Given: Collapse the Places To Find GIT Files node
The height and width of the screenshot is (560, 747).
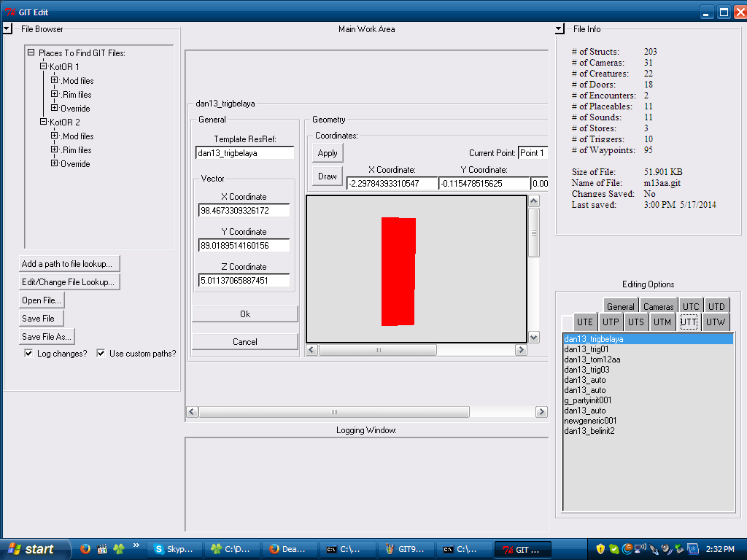Looking at the screenshot, I should pos(31,52).
